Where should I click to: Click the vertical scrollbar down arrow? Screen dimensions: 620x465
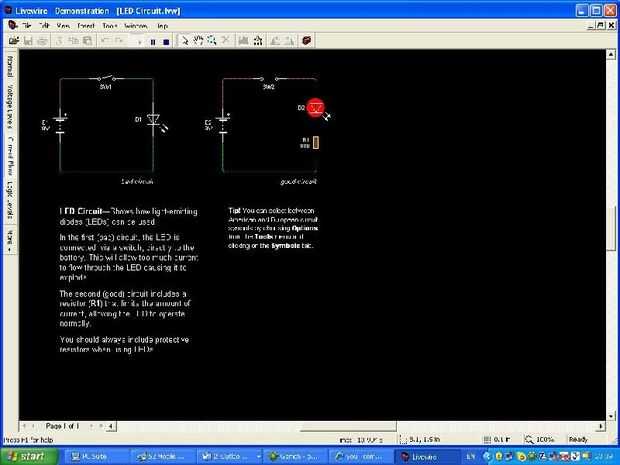coord(611,416)
